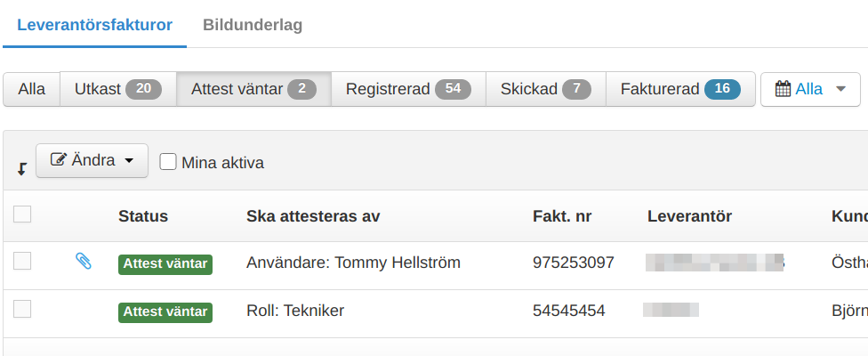Click the caret arrow on Ändra
Viewport: 868px width, 356px height.
point(129,160)
